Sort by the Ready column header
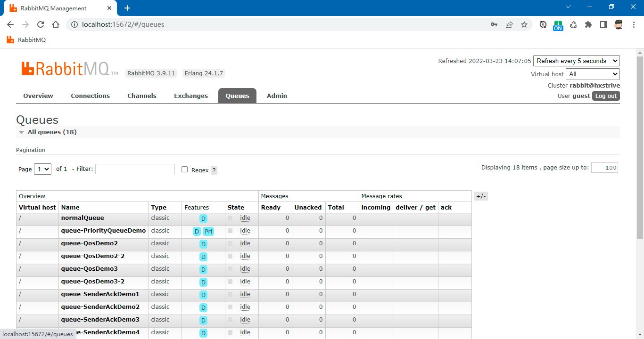 click(271, 208)
